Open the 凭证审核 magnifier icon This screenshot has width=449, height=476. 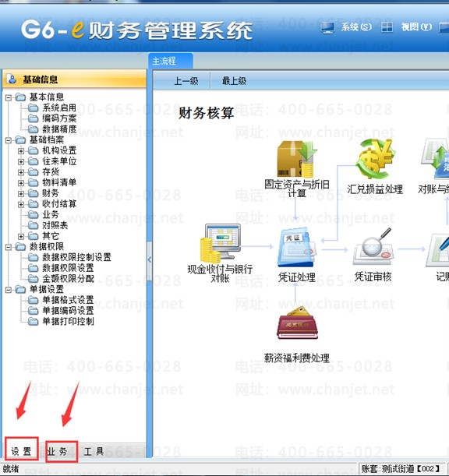(373, 247)
